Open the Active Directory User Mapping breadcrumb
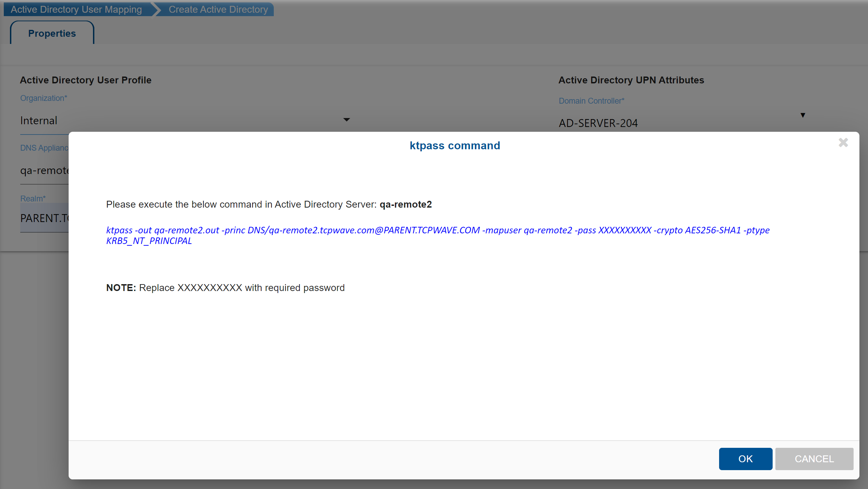Viewport: 868px width, 489px height. pos(76,9)
